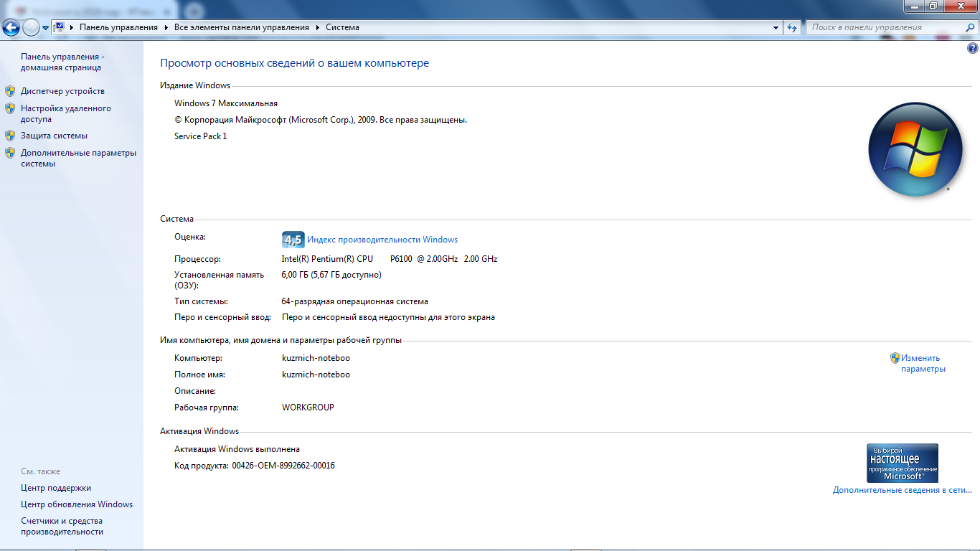Open 'Счетчики и средства производительности' link

click(62, 527)
